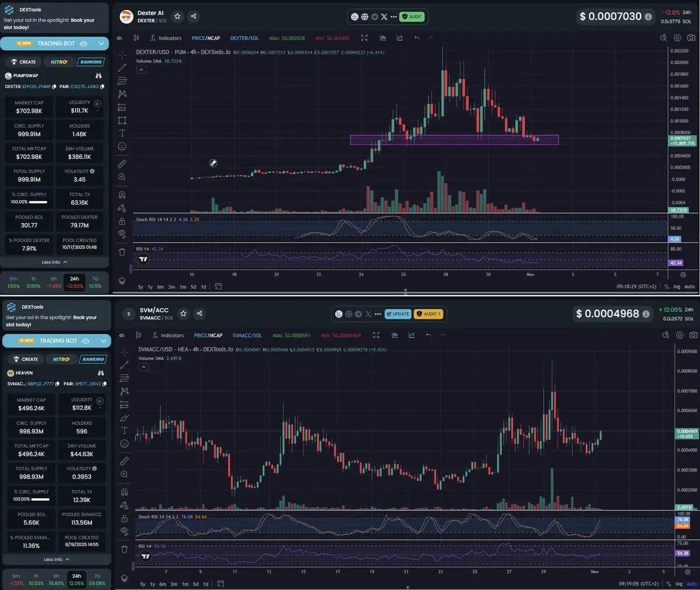The image size is (700, 590).
Task: Open emoji icons tool on Dexter chart
Action: pyautogui.click(x=122, y=146)
